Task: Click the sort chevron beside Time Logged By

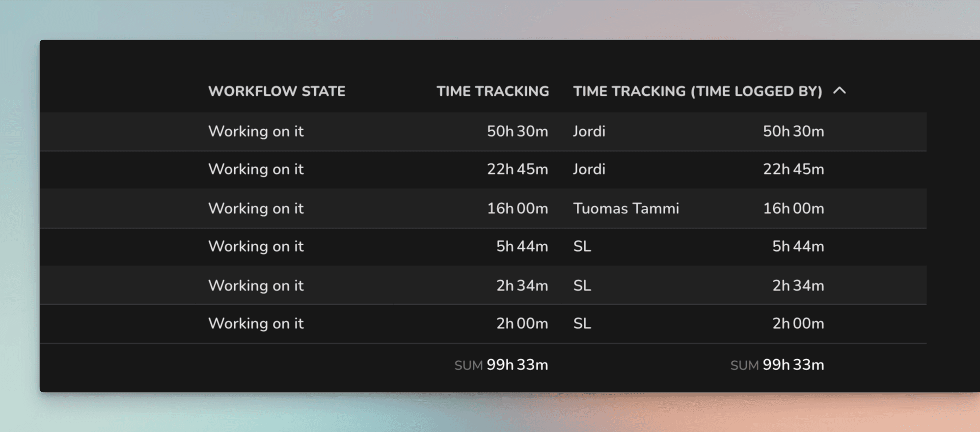Action: coord(840,90)
